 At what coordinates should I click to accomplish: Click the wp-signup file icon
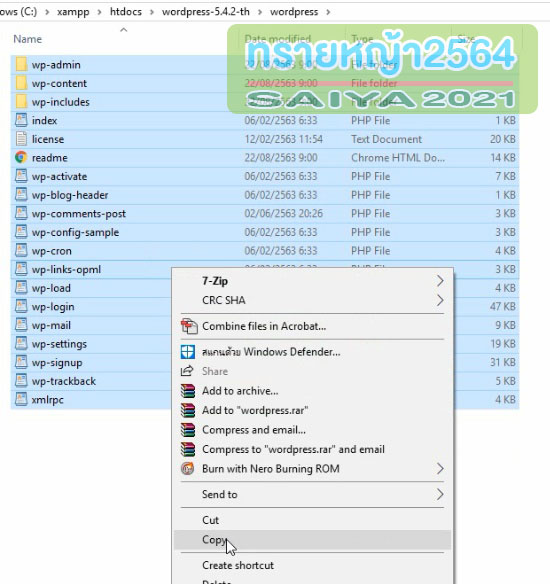point(21,362)
